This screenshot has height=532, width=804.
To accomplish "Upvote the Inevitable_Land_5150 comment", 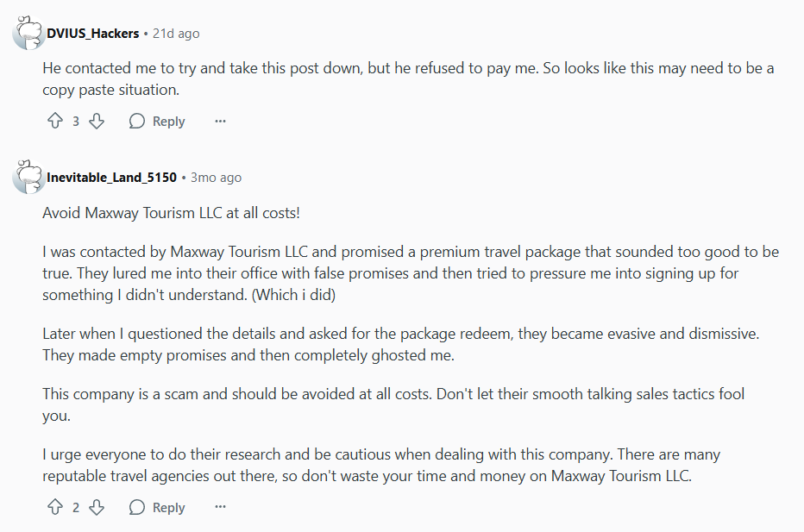I will pos(55,507).
